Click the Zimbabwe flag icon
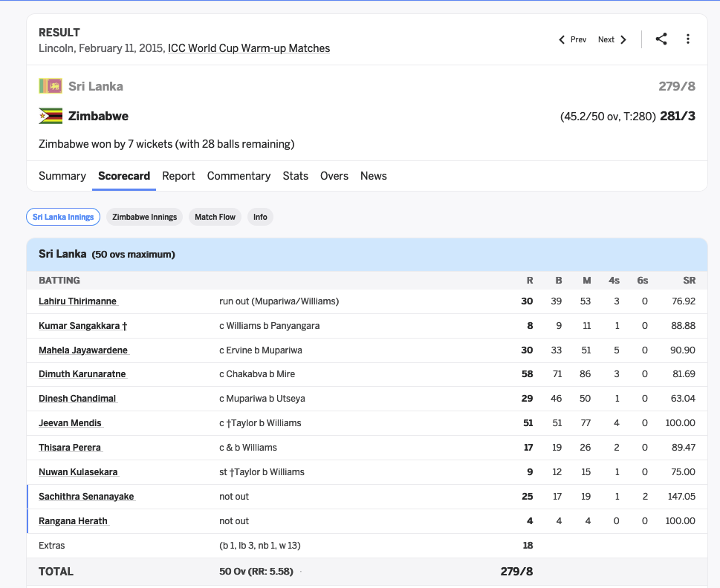This screenshot has height=588, width=720. (x=51, y=116)
